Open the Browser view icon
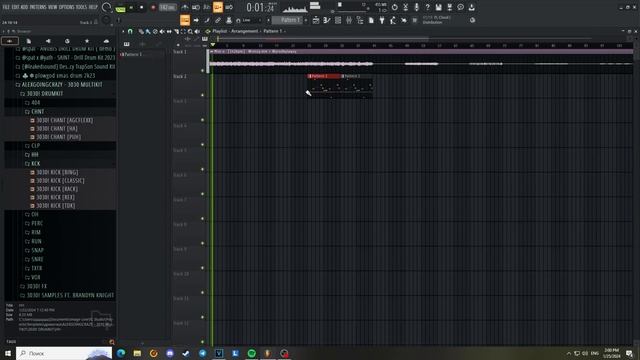Screen dimensions: 640x360 (x=360, y=20)
